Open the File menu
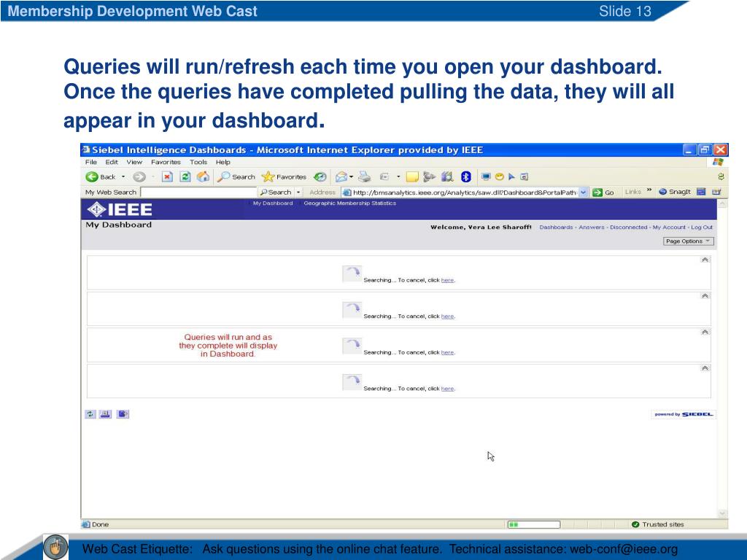The height and width of the screenshot is (560, 747). pyautogui.click(x=90, y=163)
